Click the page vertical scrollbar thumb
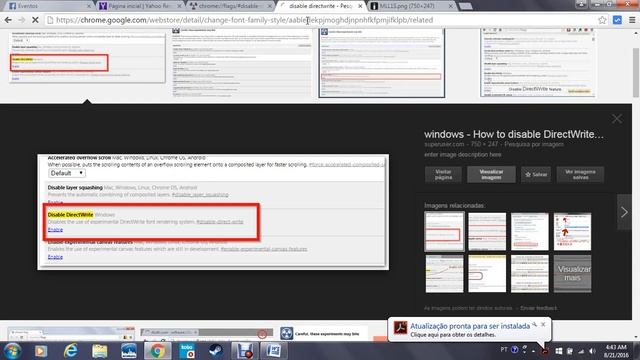 click(x=636, y=72)
